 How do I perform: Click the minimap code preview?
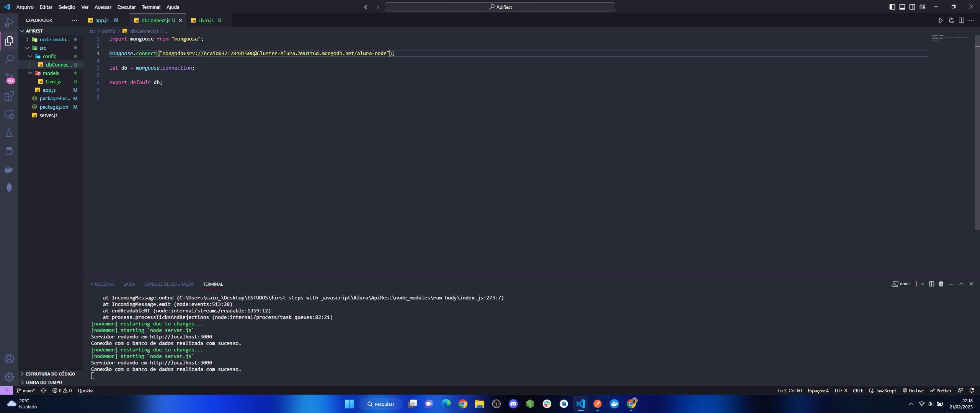pyautogui.click(x=951, y=38)
